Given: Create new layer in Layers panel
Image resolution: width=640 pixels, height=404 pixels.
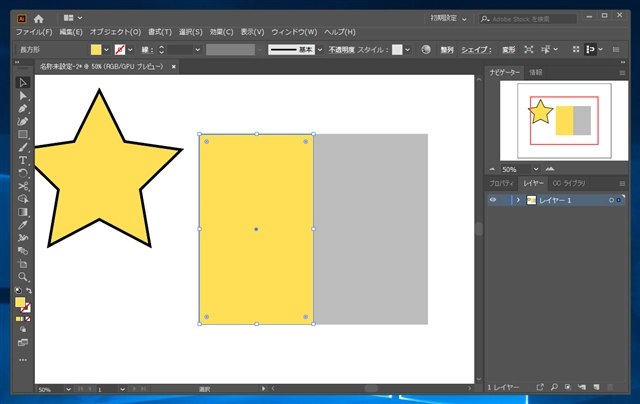Looking at the screenshot, I should pyautogui.click(x=596, y=387).
